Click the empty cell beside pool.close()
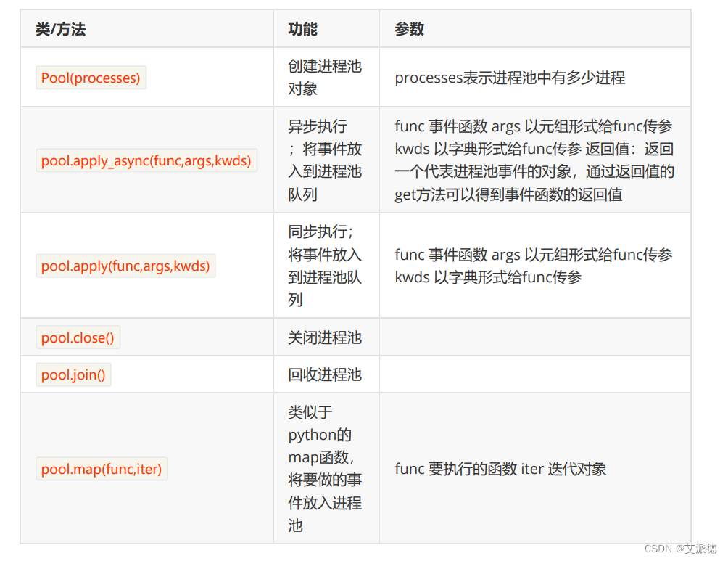 (x=537, y=337)
